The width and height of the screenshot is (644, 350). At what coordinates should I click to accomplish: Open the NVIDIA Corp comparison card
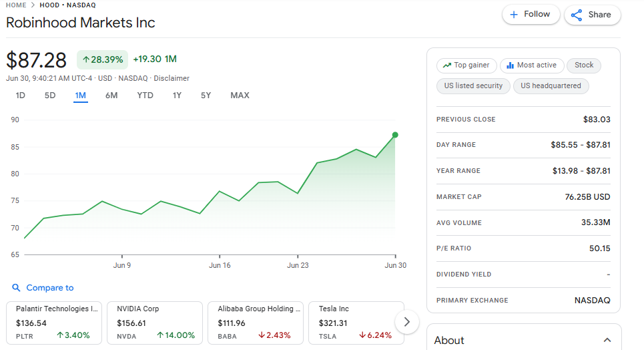tap(155, 323)
